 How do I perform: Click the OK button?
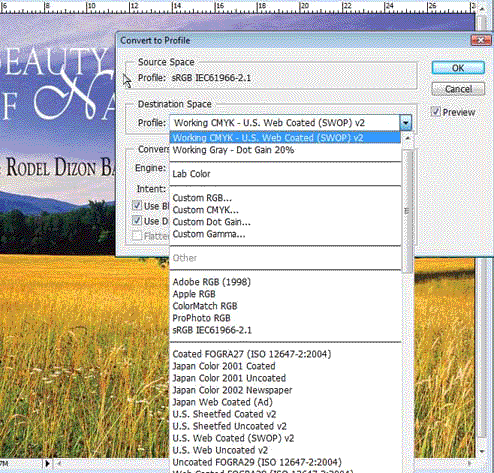[458, 68]
